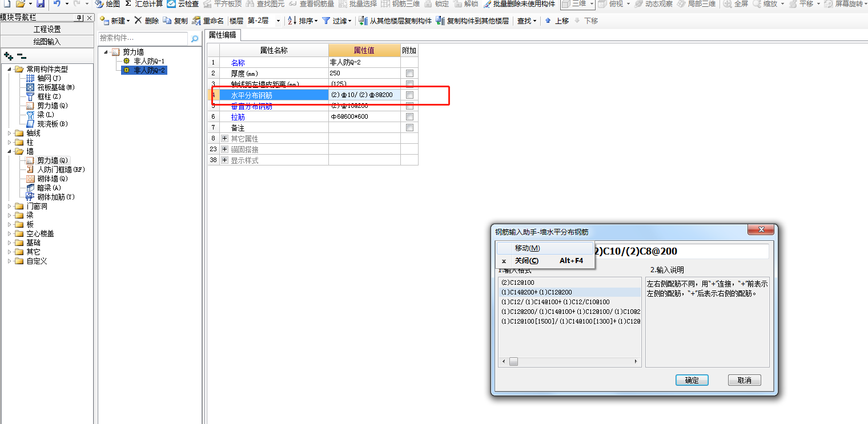This screenshot has height=424, width=868.
Task: Click the search magnifier icon
Action: click(195, 38)
